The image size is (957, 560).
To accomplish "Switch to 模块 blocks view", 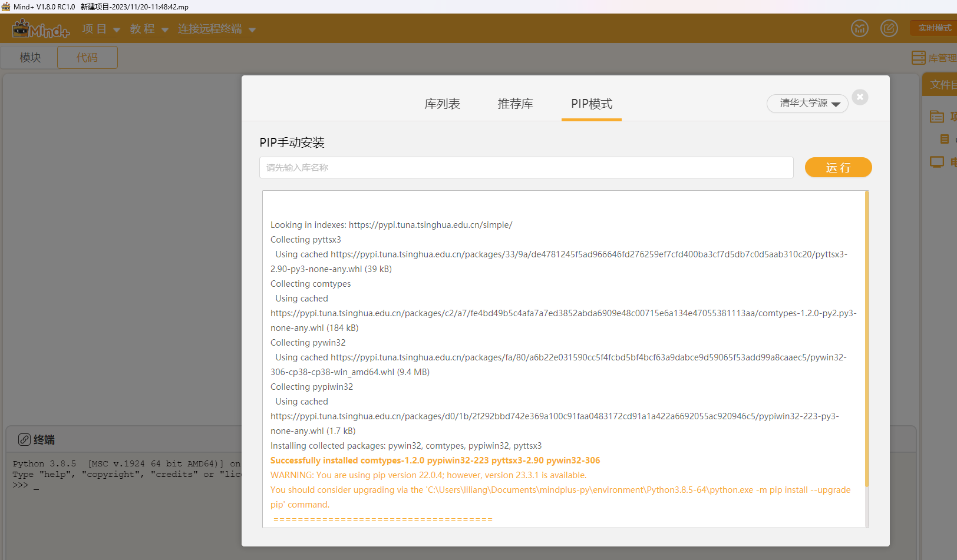I will (30, 57).
